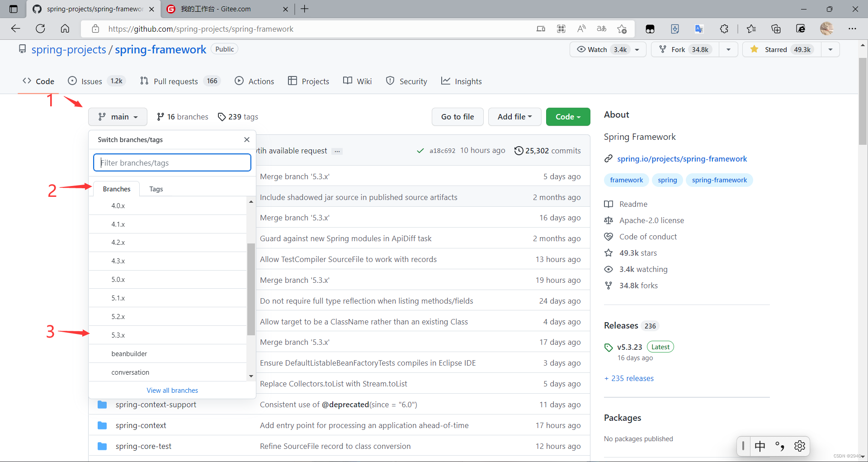The image size is (868, 462).
Task: Select the Branches tab in popup
Action: coord(117,189)
